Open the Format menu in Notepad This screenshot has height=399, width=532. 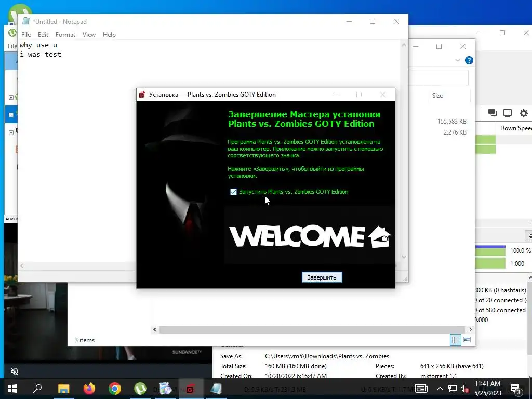point(65,35)
